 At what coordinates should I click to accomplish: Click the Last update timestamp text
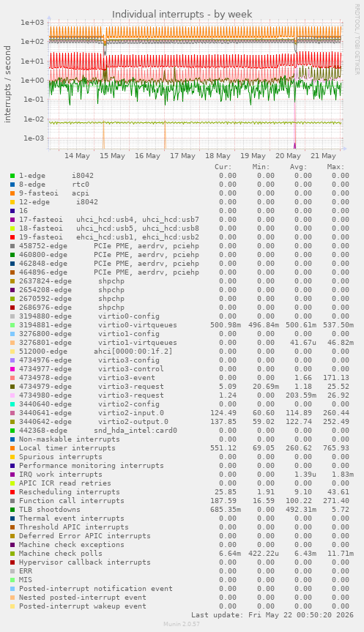pyautogui.click(x=272, y=615)
